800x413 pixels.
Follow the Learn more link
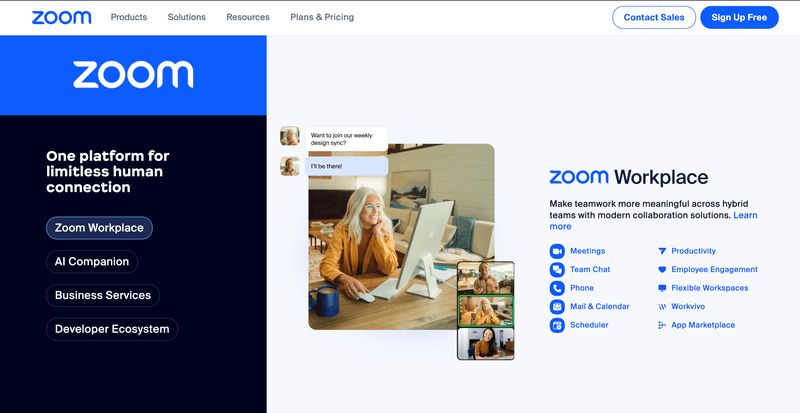tap(745, 215)
